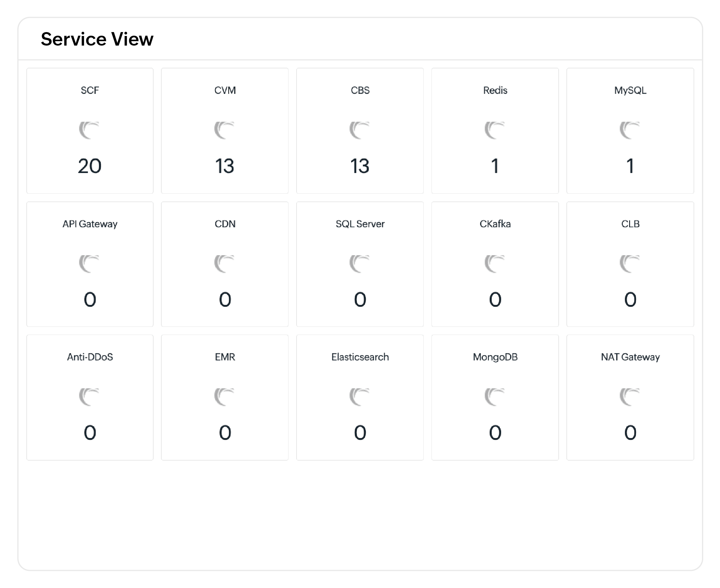Select the Redis card label
This screenshot has height=588, width=720.
pyautogui.click(x=495, y=90)
